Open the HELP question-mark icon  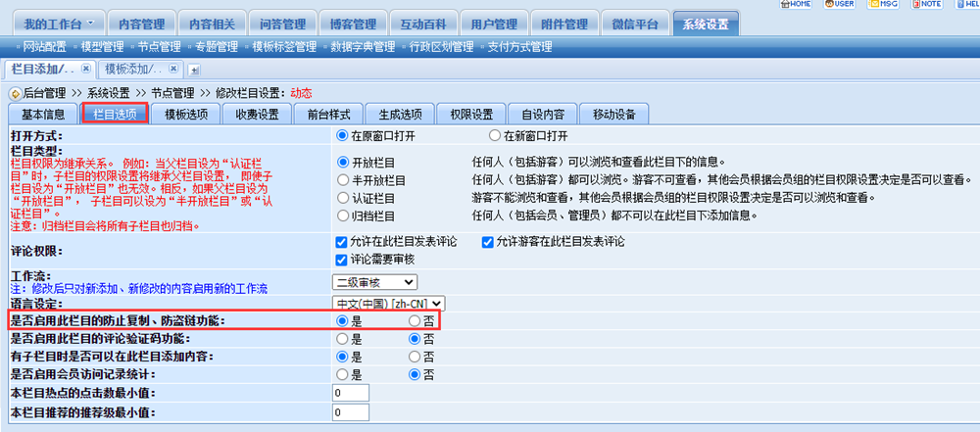click(967, 4)
